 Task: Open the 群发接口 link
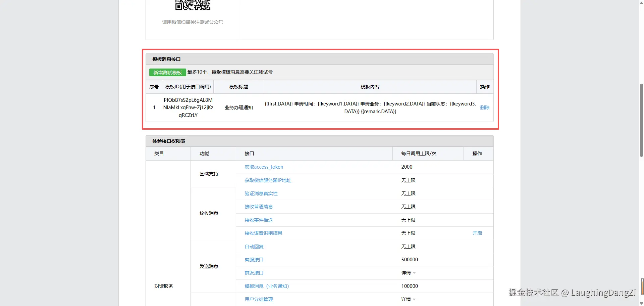tap(254, 273)
